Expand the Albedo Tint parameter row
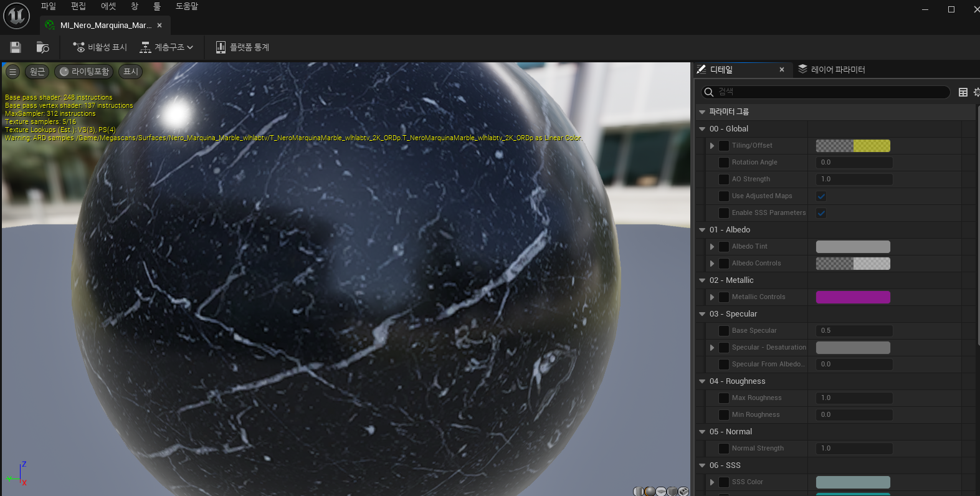This screenshot has width=980, height=496. 712,247
